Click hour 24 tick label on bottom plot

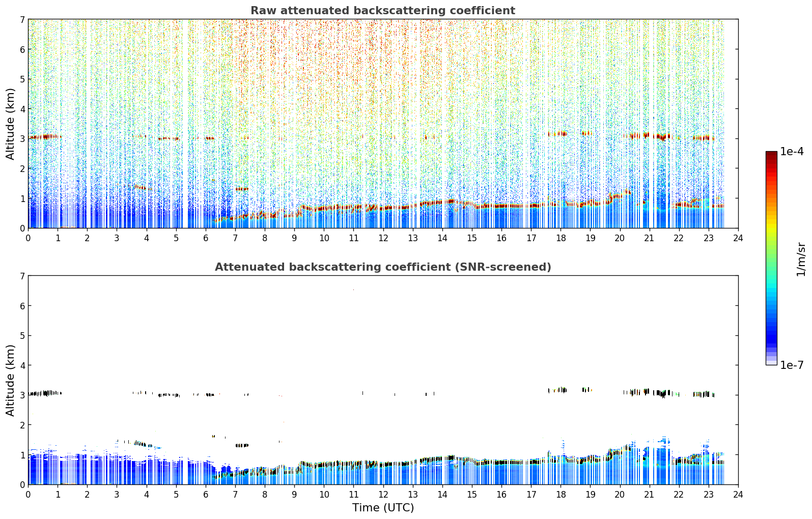point(738,494)
